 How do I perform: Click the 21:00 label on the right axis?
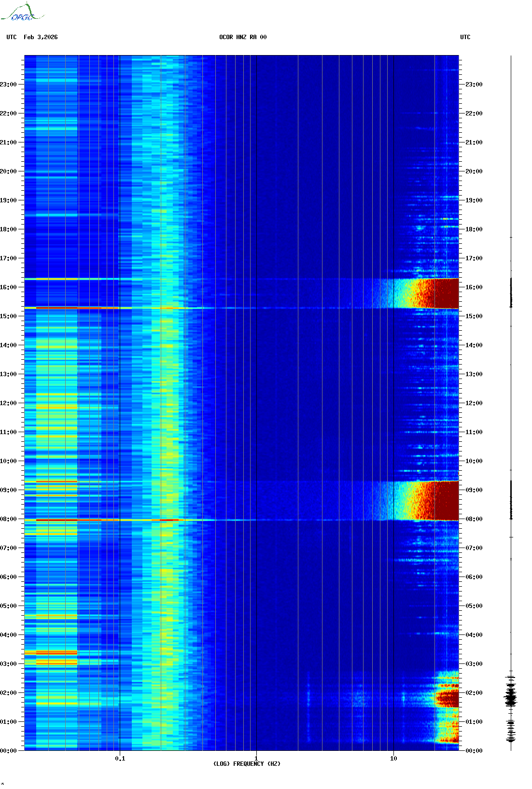(474, 142)
